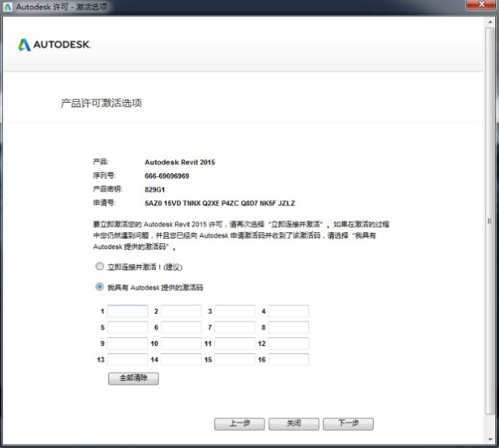499x448 pixels.
Task: Click activation code field 2
Action: (x=181, y=311)
